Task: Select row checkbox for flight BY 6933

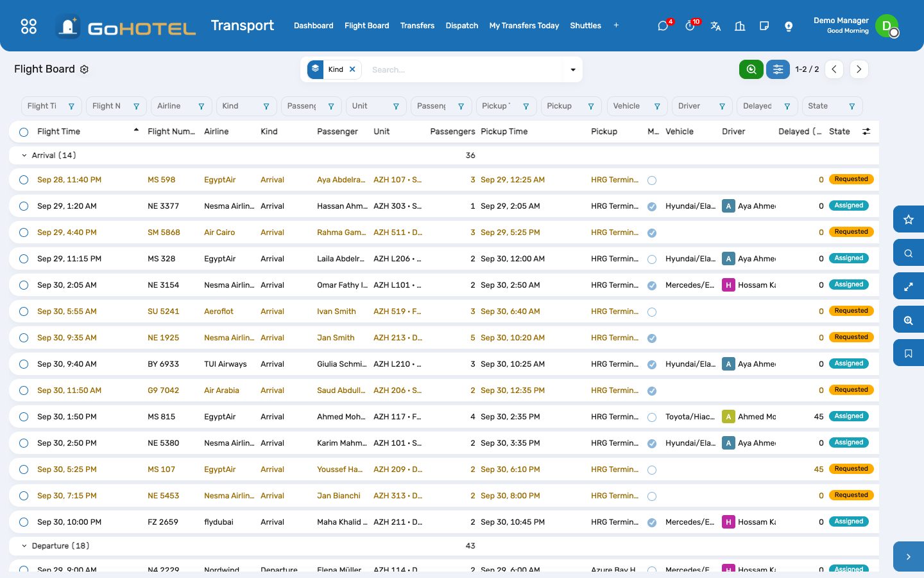Action: [24, 365]
